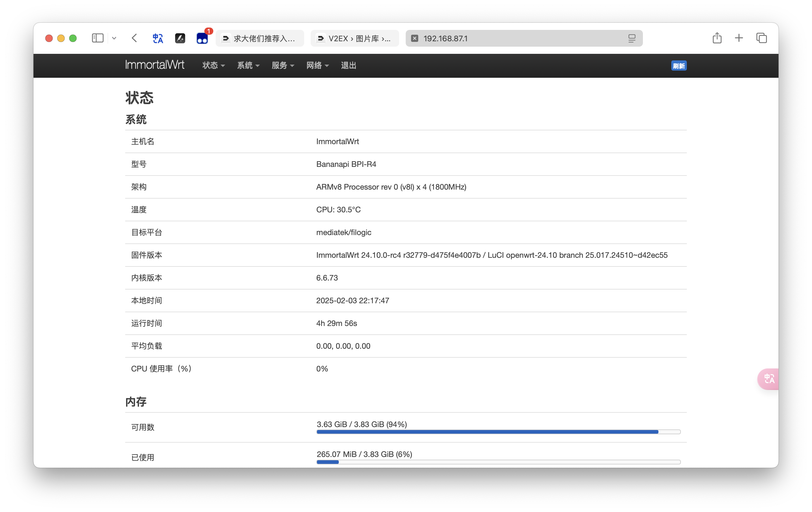Expand the sidebar chevron dropdown
This screenshot has height=512, width=812.
pyautogui.click(x=114, y=38)
